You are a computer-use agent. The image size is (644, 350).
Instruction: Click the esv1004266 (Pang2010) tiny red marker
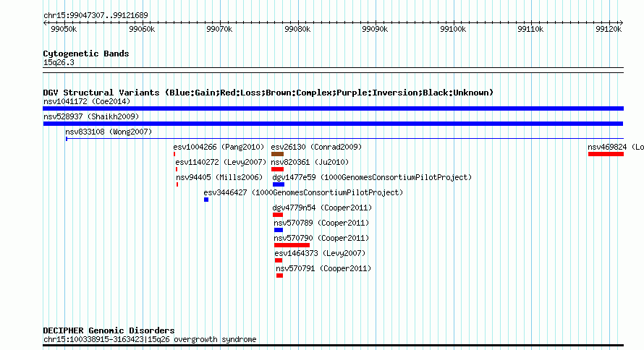click(x=174, y=154)
